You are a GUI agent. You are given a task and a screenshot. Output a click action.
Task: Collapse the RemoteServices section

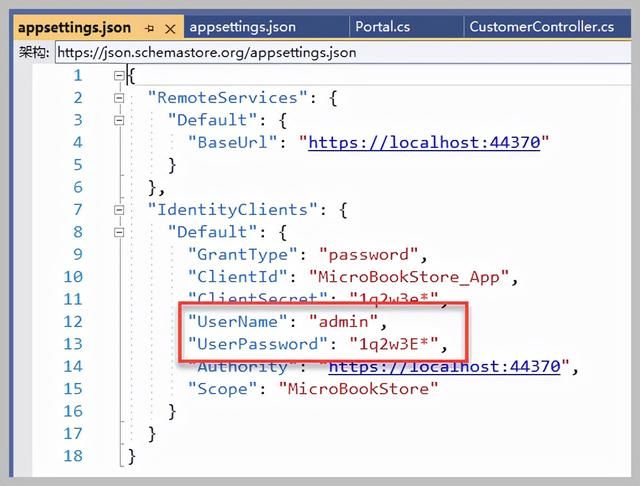(120, 98)
